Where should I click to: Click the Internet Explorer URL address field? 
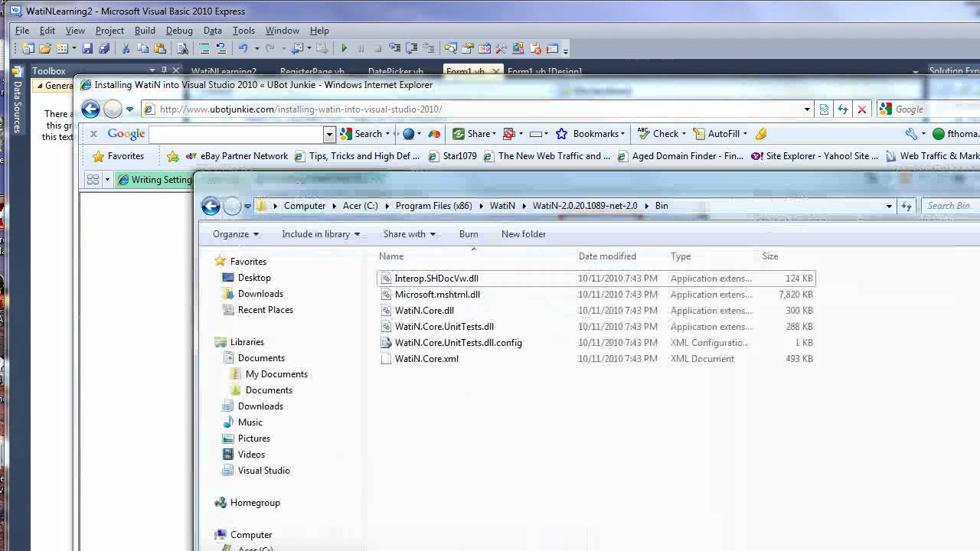pyautogui.click(x=479, y=109)
